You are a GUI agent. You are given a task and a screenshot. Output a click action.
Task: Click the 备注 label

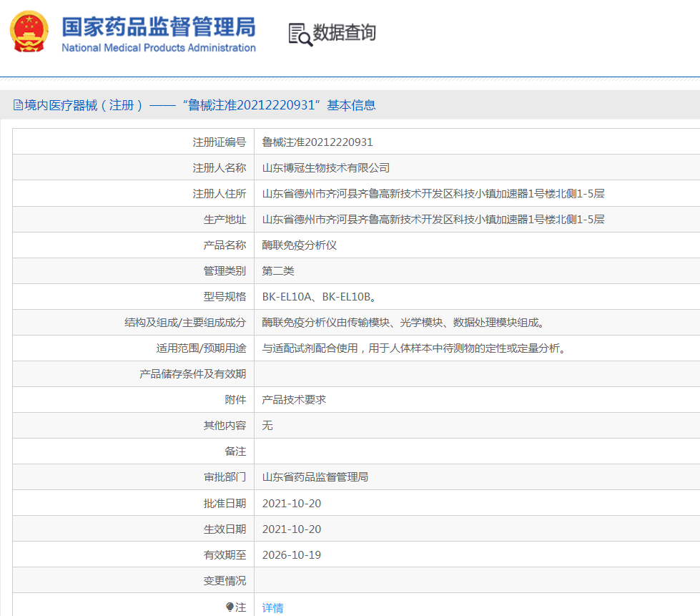coord(235,451)
